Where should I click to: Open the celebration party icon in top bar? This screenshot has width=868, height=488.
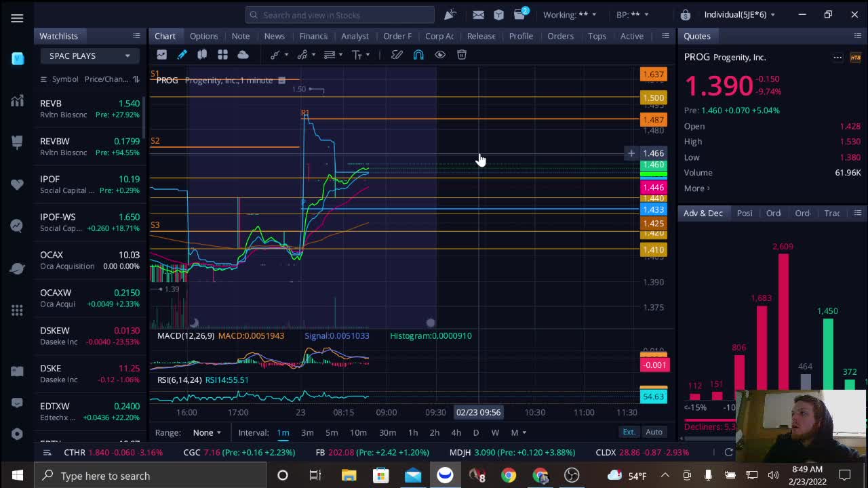point(450,14)
